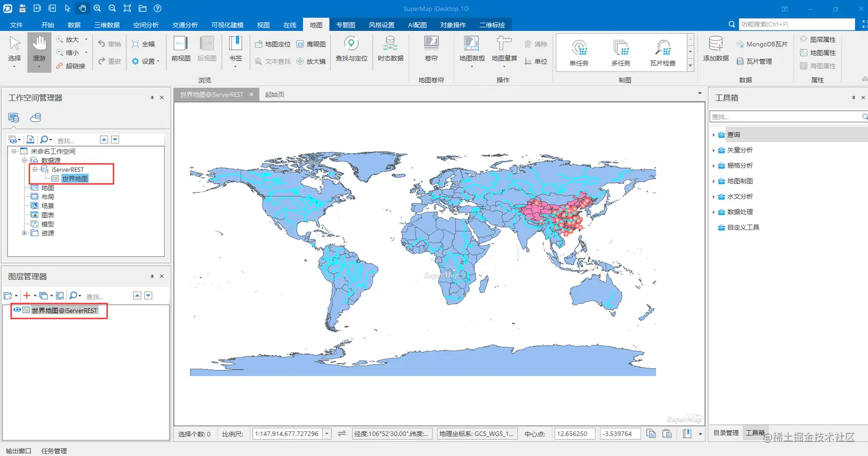Expand the 地图裁剪 dropdown
The image size is (868, 456).
(x=472, y=67)
